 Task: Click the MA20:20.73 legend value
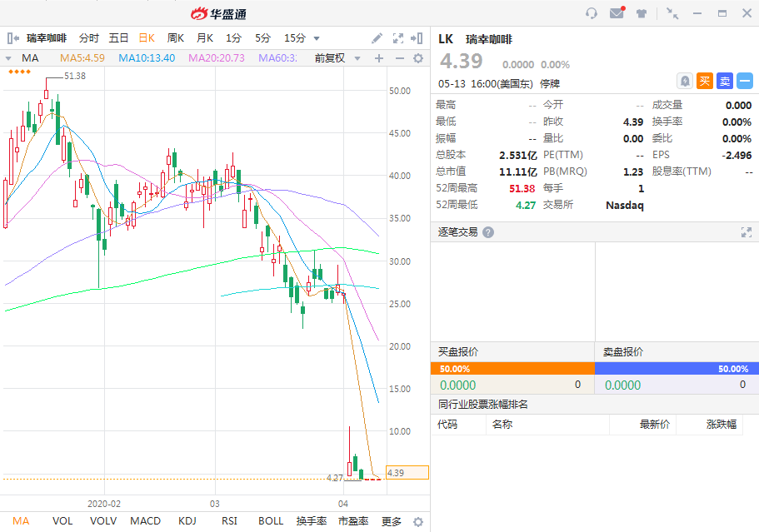pos(217,58)
